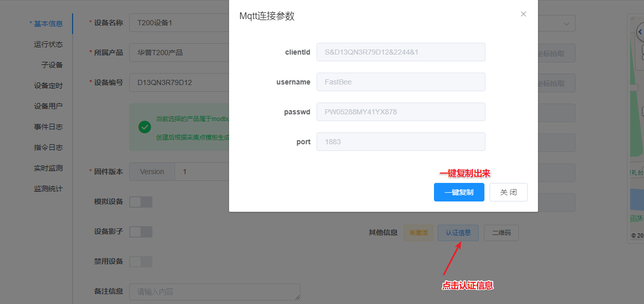Open the 监测统计 sidebar tab
This screenshot has height=304, width=644.
click(x=48, y=189)
